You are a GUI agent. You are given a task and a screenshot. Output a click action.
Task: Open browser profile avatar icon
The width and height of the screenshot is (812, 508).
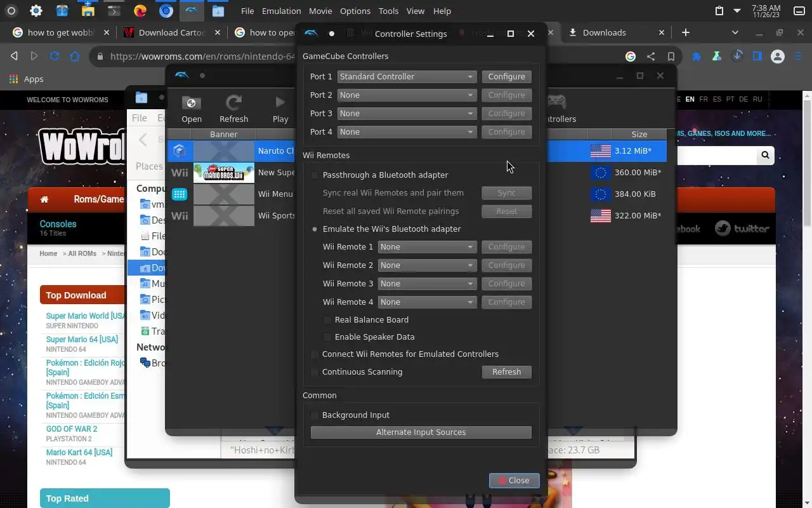click(778, 56)
